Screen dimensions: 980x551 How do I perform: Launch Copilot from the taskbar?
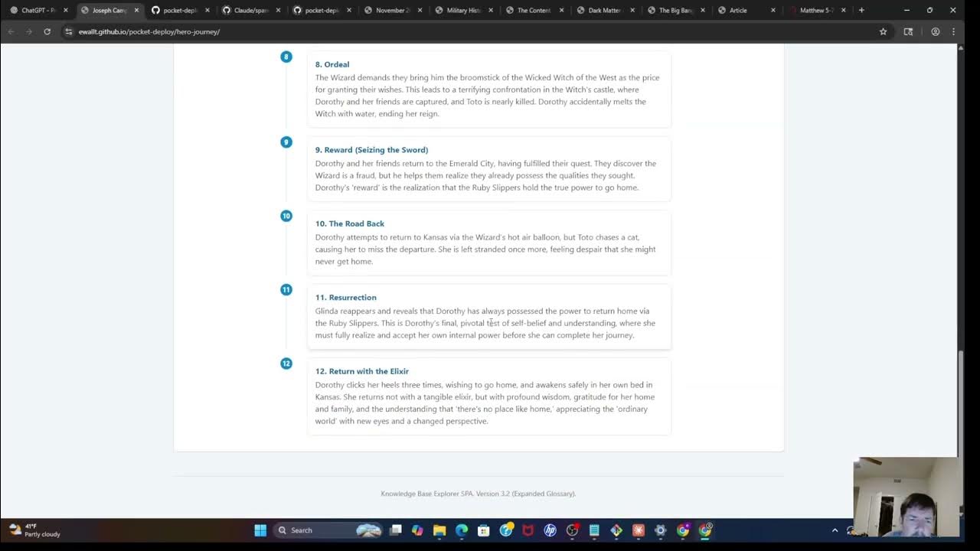tap(417, 530)
